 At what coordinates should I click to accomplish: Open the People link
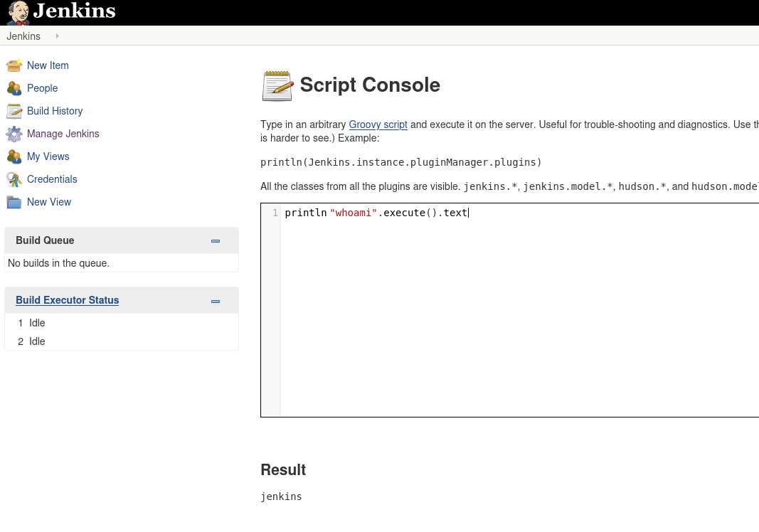click(x=42, y=88)
